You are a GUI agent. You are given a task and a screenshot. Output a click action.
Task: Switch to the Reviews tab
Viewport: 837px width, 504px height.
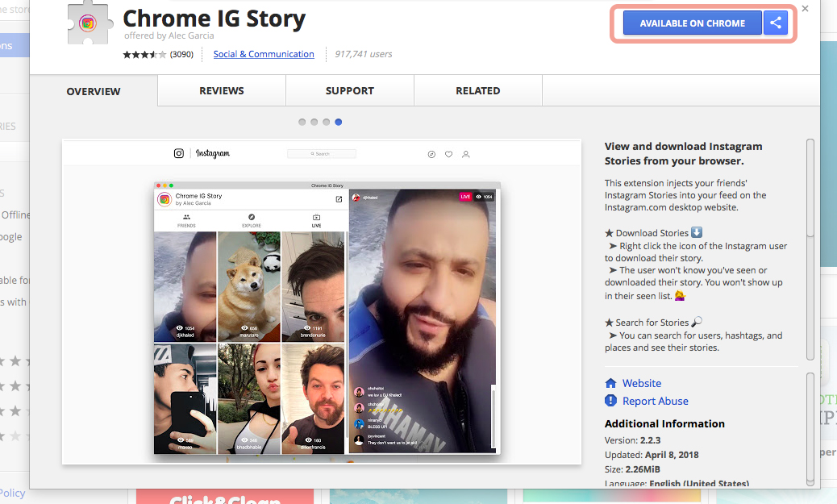pos(222,91)
